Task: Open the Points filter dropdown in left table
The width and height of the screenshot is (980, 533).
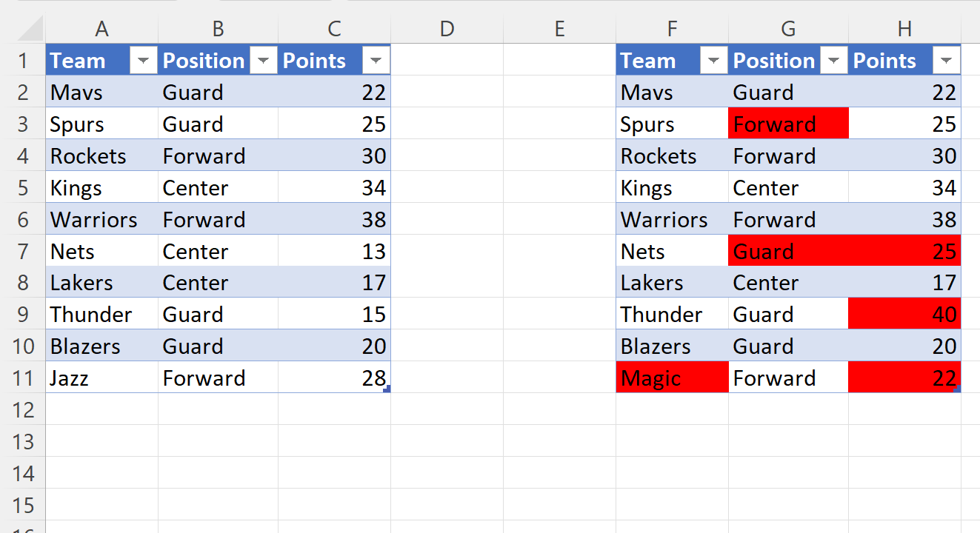Action: [x=376, y=60]
